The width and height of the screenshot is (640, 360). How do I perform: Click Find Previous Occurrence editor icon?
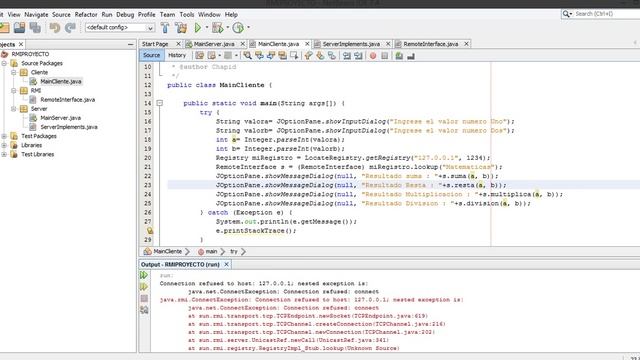point(259,56)
